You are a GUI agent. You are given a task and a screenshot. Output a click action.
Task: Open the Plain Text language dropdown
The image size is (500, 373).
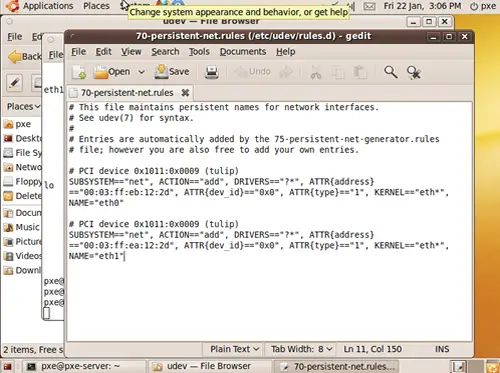click(234, 349)
